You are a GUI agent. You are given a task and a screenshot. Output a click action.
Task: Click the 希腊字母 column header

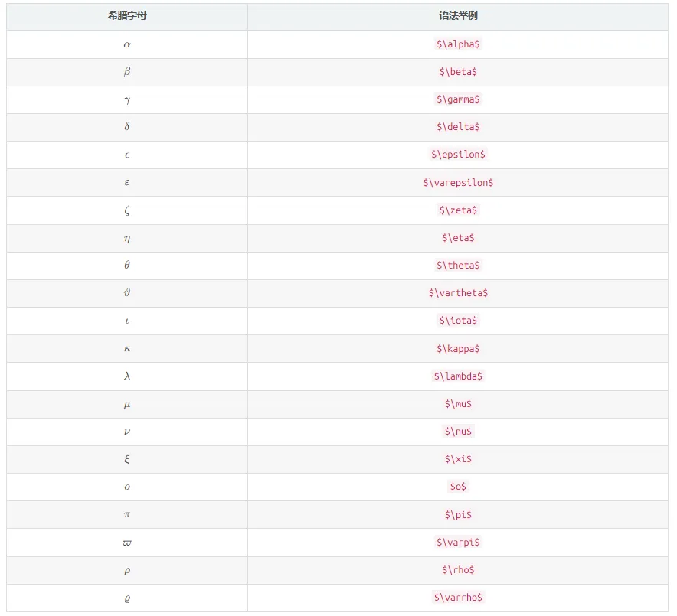coord(127,16)
